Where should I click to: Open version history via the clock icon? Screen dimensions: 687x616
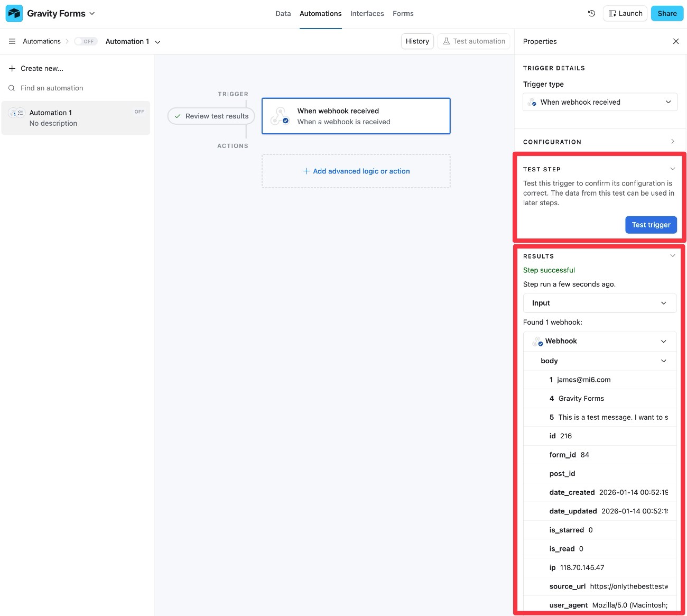[x=591, y=13]
